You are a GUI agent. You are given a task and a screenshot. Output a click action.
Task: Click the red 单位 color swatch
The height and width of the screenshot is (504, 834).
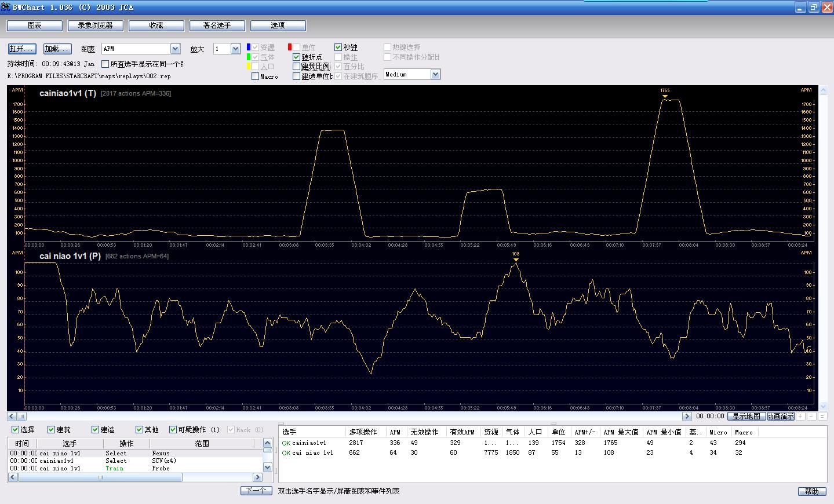tap(290, 47)
